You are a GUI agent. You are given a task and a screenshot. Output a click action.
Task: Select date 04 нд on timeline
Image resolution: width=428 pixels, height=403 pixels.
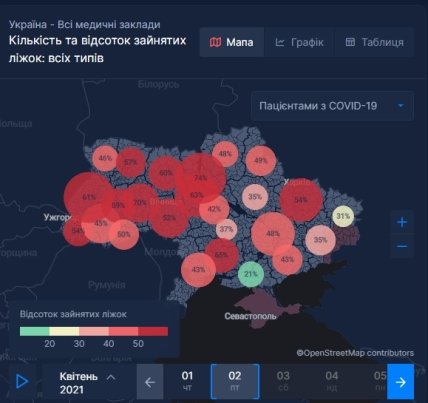(x=332, y=381)
